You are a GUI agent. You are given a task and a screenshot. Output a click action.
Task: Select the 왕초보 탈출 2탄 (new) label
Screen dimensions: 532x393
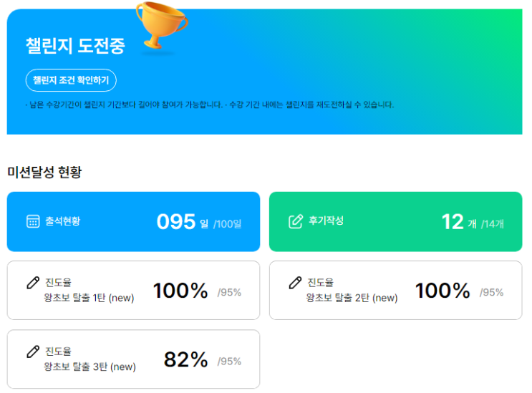(x=352, y=298)
